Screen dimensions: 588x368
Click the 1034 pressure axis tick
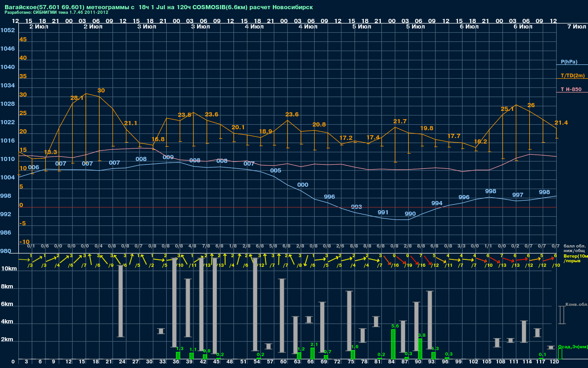pos(7,85)
